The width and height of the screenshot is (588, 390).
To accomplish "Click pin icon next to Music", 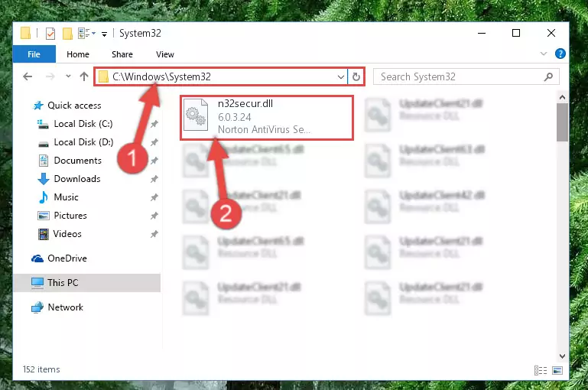I will pyautogui.click(x=154, y=197).
